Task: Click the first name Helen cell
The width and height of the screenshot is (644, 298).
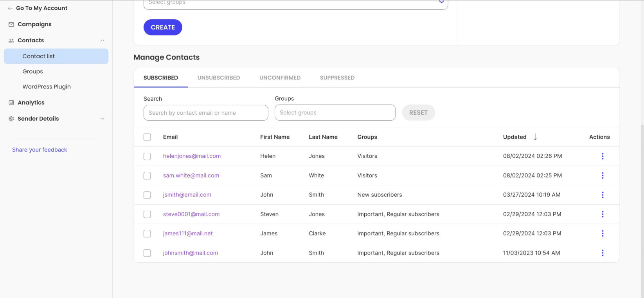Action: [268, 156]
